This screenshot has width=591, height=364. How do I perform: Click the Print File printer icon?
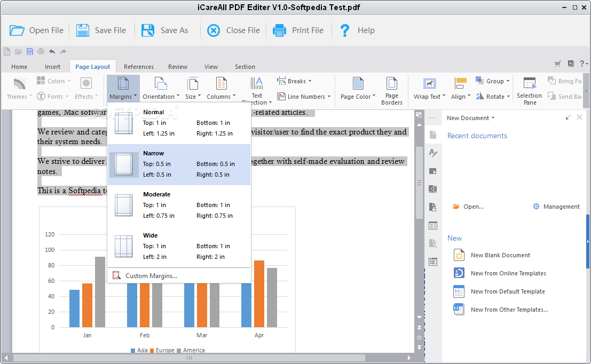[x=279, y=30]
